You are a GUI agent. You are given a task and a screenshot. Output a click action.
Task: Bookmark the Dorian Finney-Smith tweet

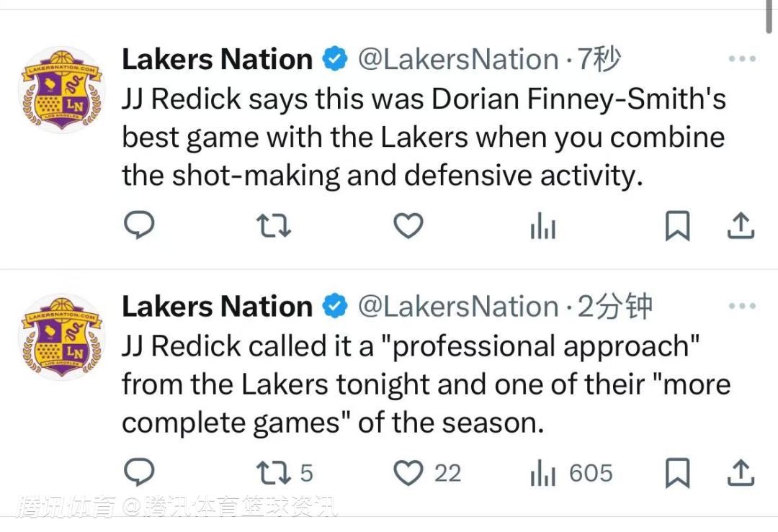tap(676, 227)
